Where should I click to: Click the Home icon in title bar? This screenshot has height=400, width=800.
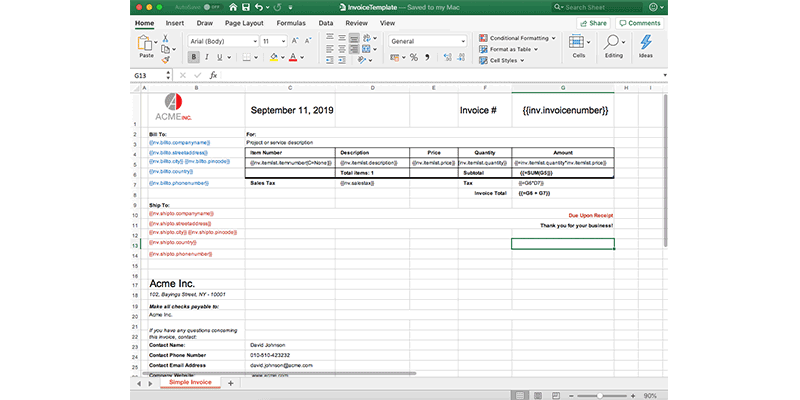tap(233, 7)
